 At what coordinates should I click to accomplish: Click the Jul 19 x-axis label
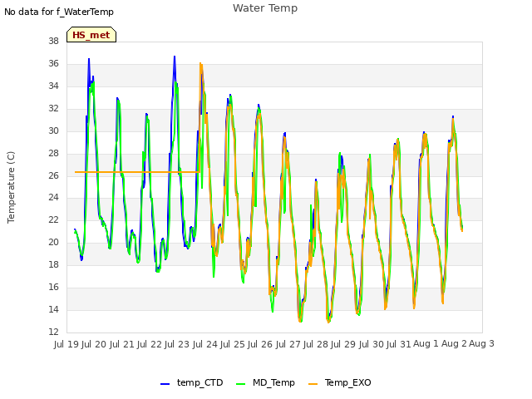(66, 344)
